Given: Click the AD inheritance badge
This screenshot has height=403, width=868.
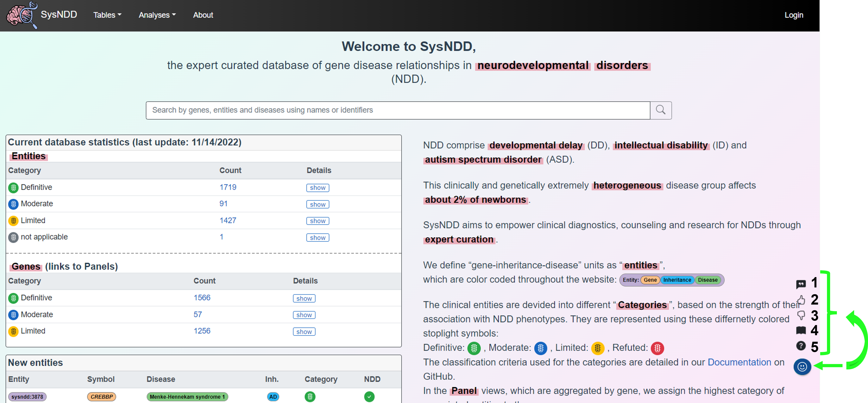Looking at the screenshot, I should [273, 397].
